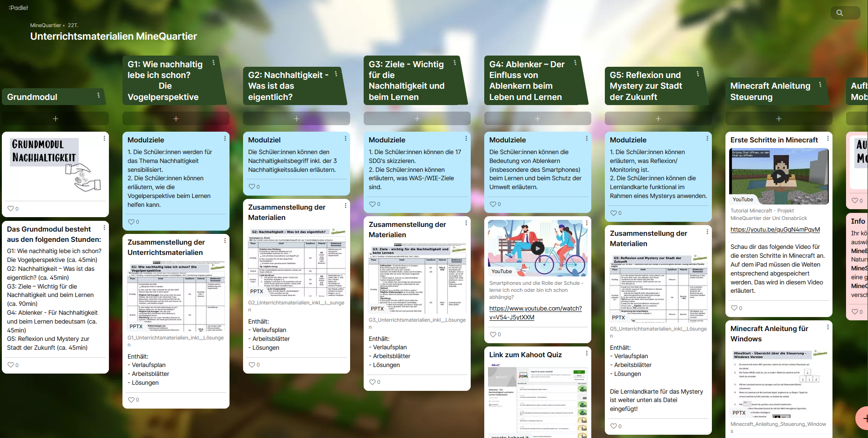Open the youtube.com/watch?v=V54-J5ytXXM link
The width and height of the screenshot is (868, 438).
click(x=535, y=313)
